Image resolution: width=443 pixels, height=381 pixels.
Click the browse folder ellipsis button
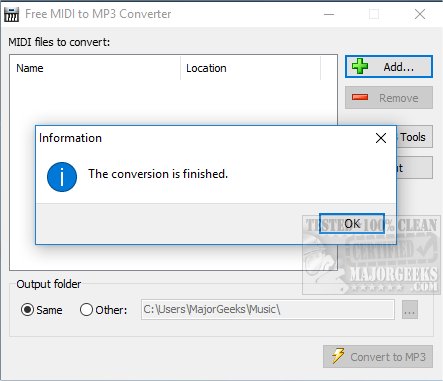point(410,310)
